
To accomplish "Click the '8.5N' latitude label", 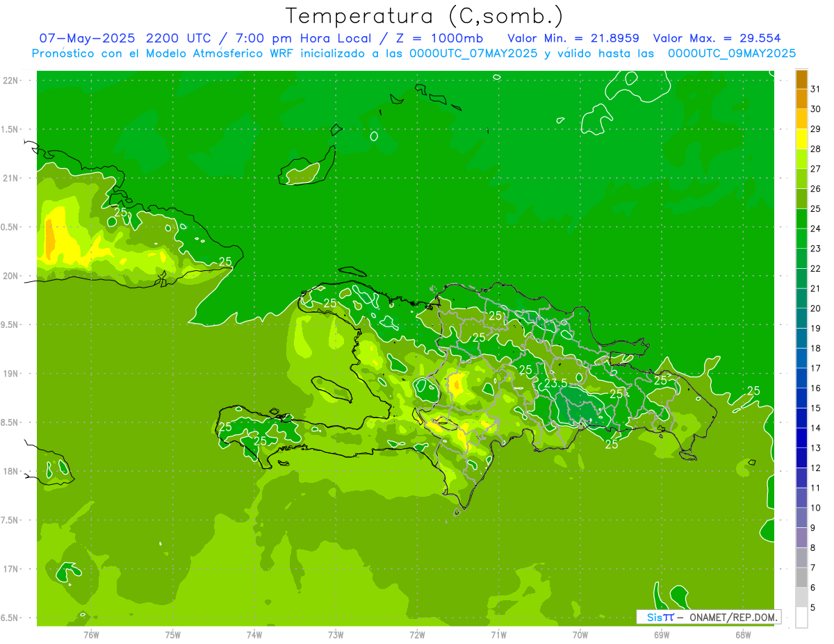I will [x=9, y=422].
